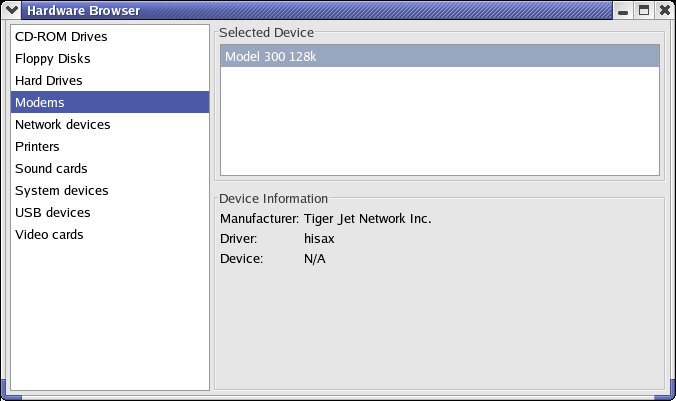
Task: Minimize the Hardware Browser window
Action: 623,10
